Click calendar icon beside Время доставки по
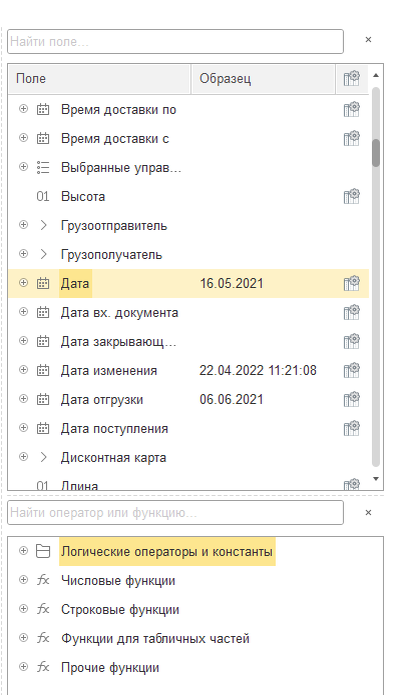This screenshot has height=695, width=398. [x=43, y=109]
